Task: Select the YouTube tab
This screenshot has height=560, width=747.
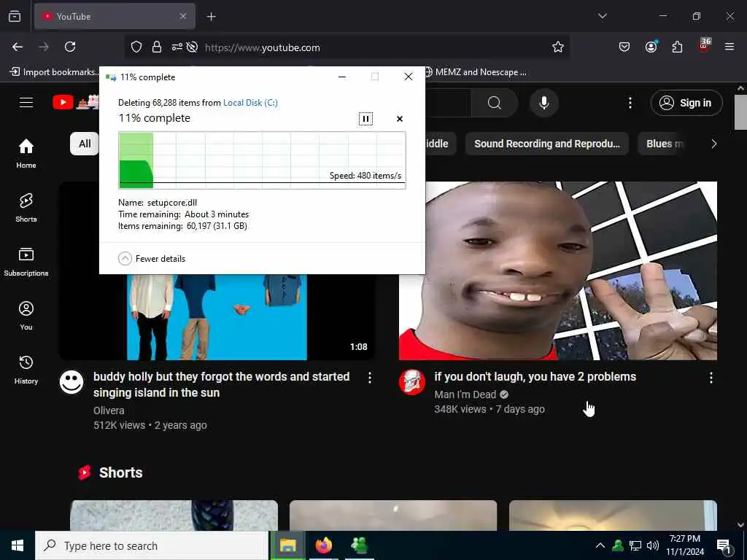Action: click(x=115, y=16)
